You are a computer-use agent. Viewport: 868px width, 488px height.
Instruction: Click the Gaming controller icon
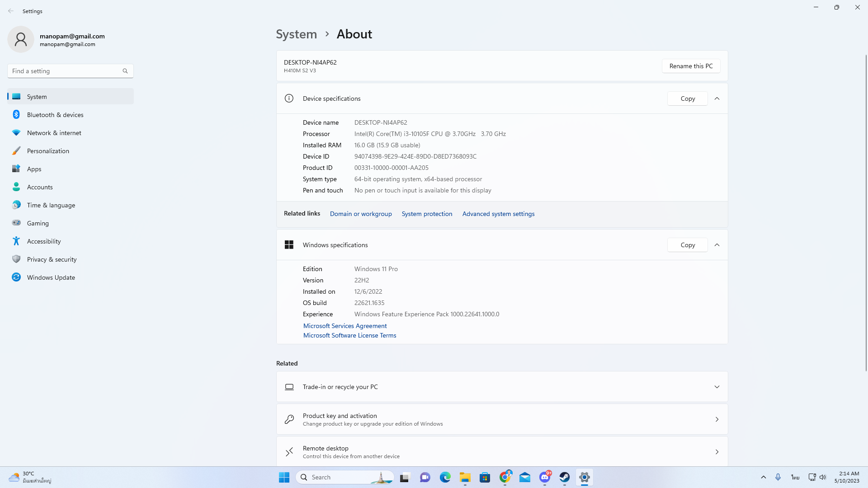click(16, 223)
